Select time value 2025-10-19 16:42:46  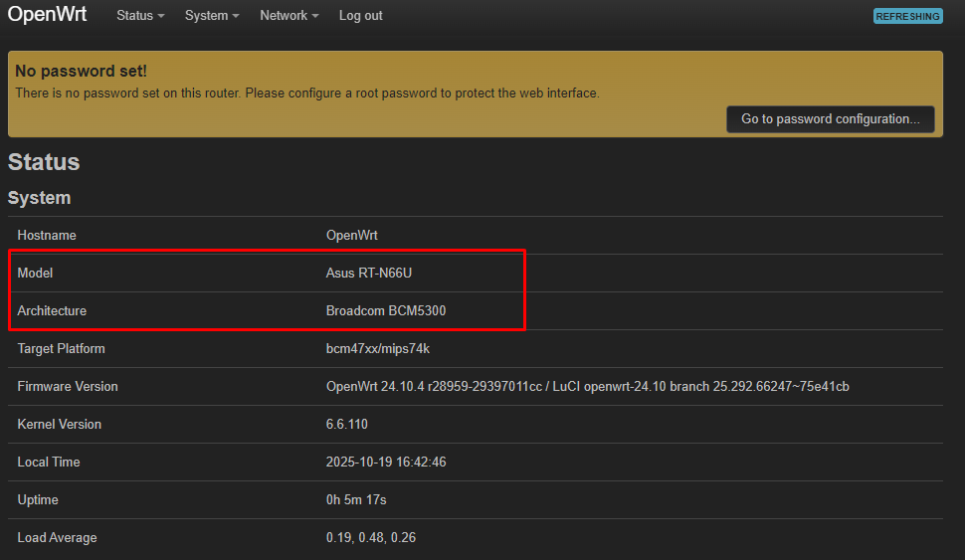click(386, 462)
